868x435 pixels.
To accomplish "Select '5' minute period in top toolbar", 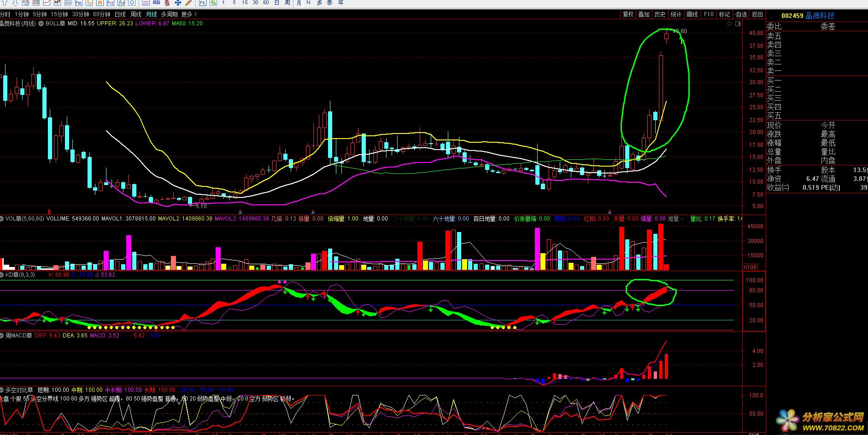I will 234,3.
